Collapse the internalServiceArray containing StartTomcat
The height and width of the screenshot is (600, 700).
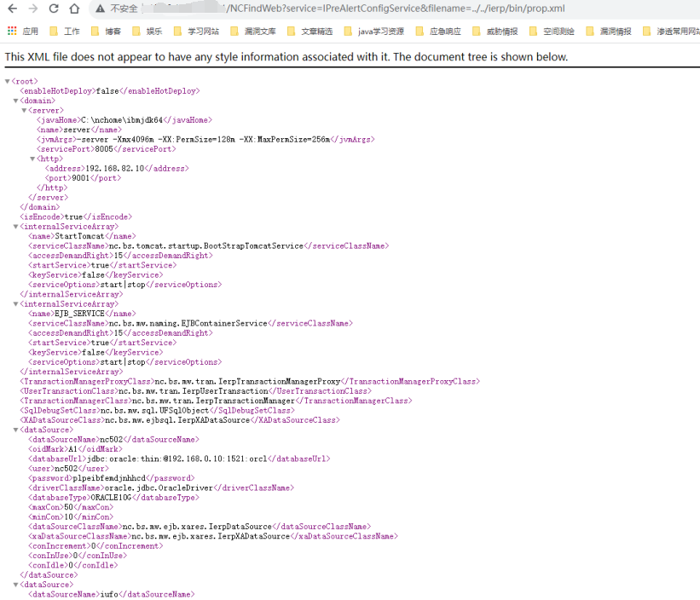[15, 227]
